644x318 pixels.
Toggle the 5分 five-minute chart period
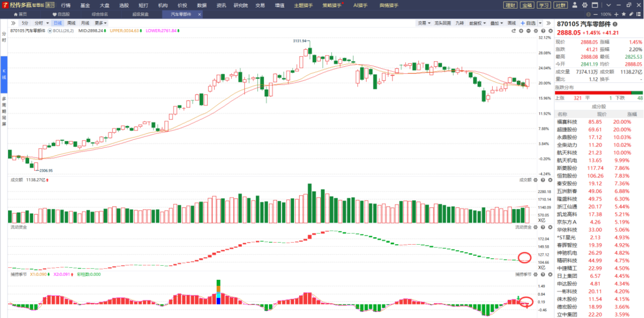click(x=25, y=23)
